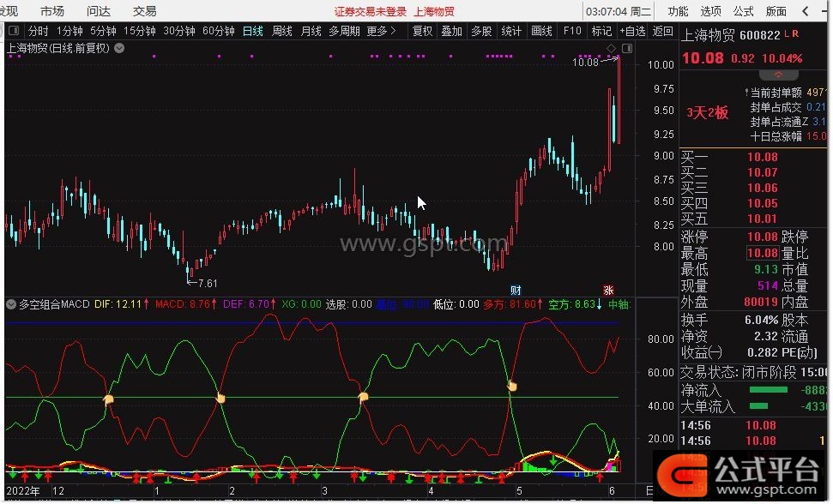Click the 净流入 green flow bar

click(x=768, y=390)
